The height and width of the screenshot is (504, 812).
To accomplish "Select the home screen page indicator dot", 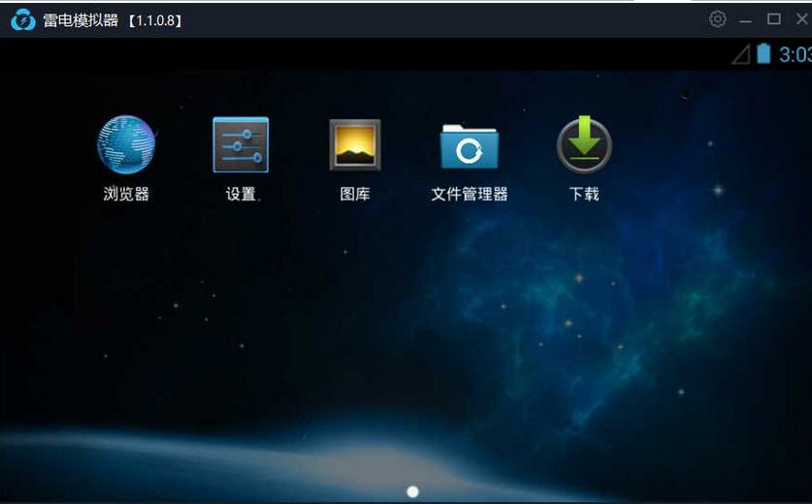I will 412,491.
